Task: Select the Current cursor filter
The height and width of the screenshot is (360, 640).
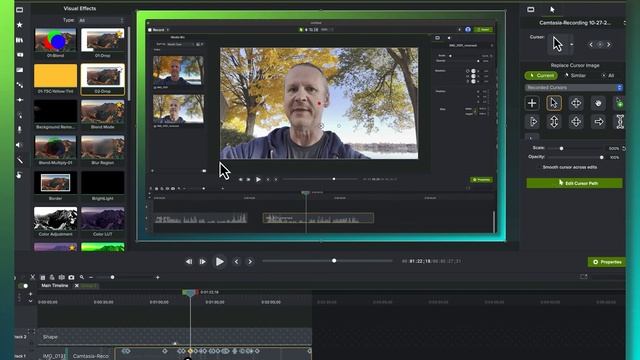Action: pos(541,76)
